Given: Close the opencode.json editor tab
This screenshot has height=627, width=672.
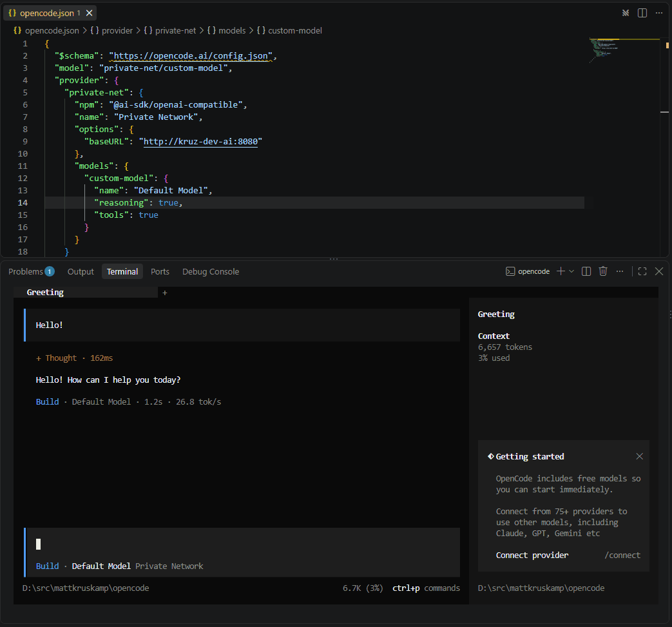Looking at the screenshot, I should pos(89,13).
